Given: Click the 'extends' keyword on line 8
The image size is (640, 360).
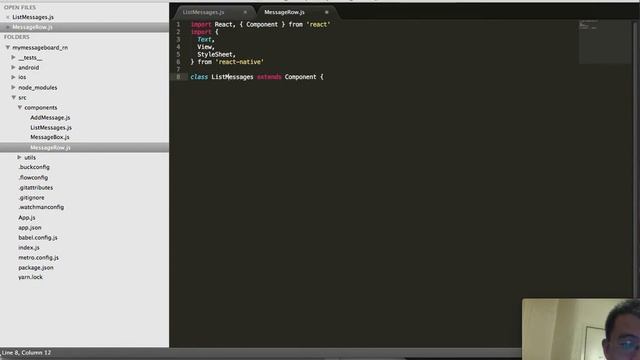Looking at the screenshot, I should tap(269, 77).
